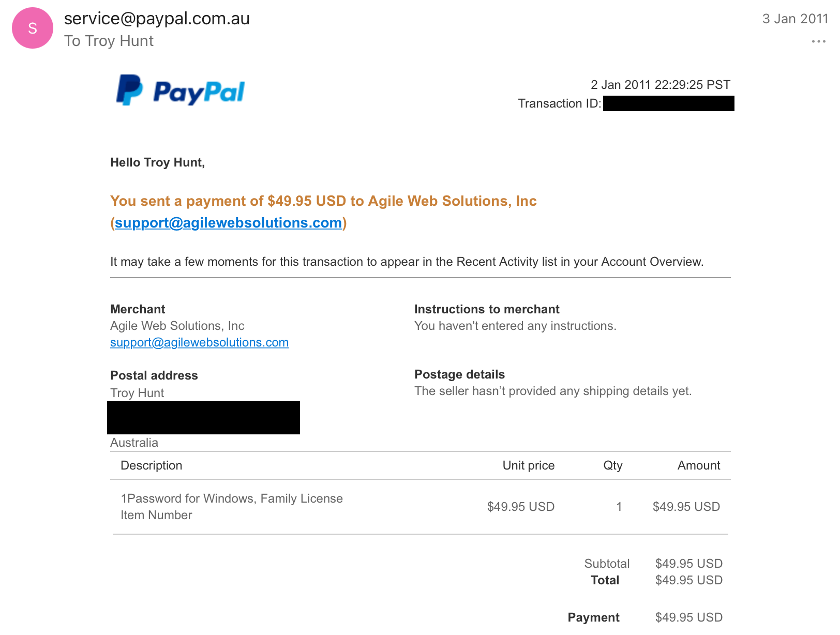Viewport: 840px width, 635px height.
Task: Click the Postal address heading
Action: coord(154,375)
